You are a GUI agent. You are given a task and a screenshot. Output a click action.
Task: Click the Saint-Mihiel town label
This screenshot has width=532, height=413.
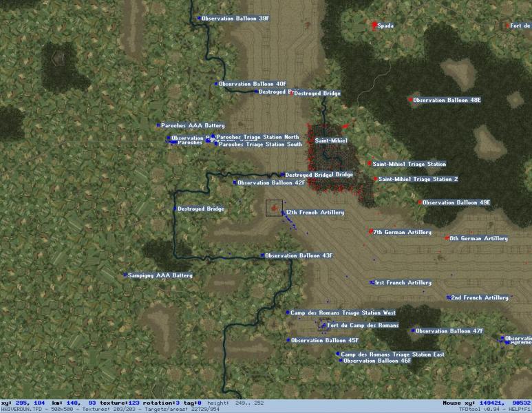click(x=331, y=140)
